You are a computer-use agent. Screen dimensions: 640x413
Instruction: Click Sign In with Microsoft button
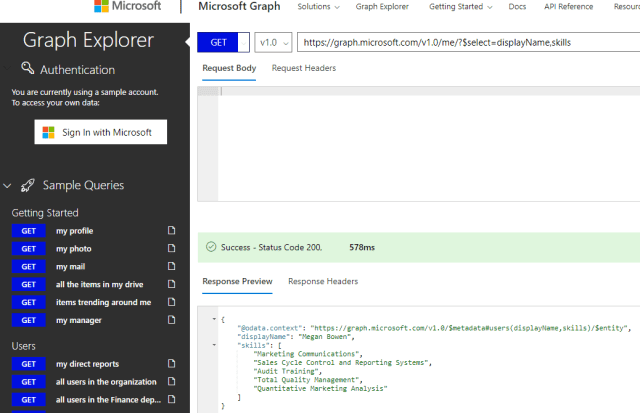click(101, 132)
